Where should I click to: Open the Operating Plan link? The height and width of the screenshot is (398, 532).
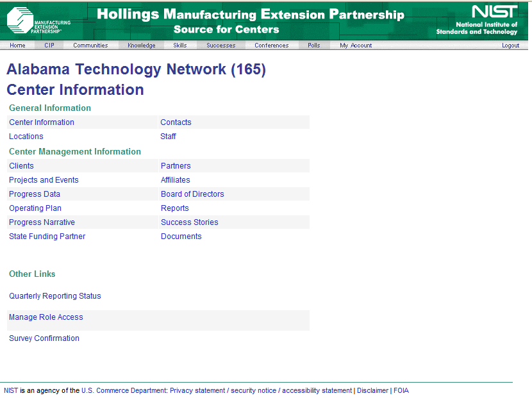(35, 208)
